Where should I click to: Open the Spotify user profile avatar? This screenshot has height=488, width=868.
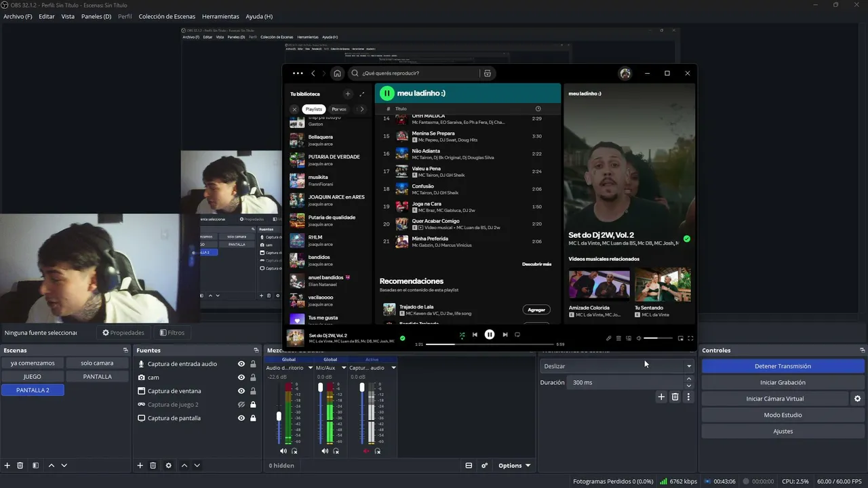[625, 73]
